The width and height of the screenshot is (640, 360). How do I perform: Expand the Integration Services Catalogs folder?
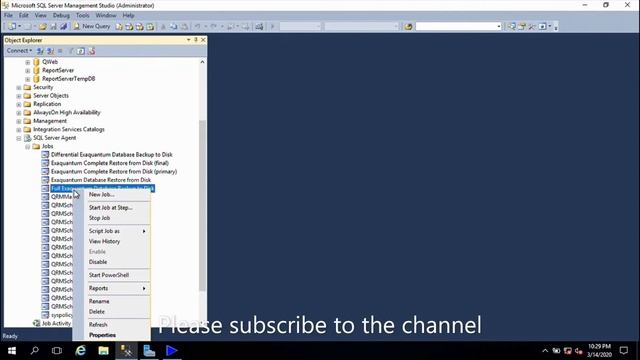click(19, 129)
